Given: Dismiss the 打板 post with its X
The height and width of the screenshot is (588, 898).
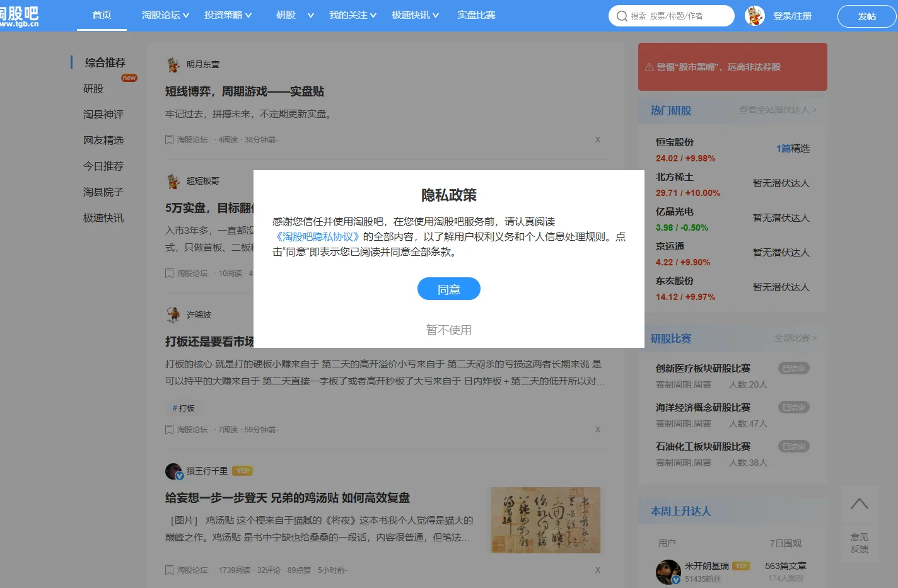Looking at the screenshot, I should pyautogui.click(x=598, y=429).
